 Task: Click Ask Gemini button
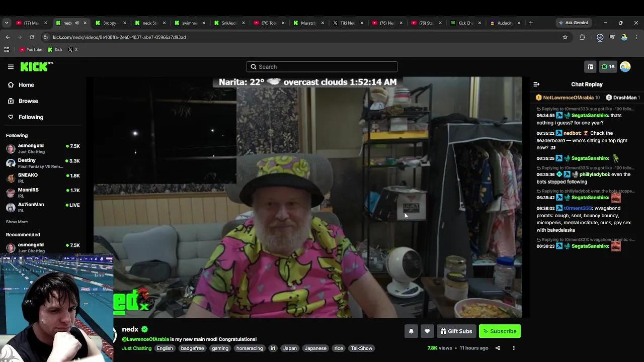pyautogui.click(x=573, y=23)
